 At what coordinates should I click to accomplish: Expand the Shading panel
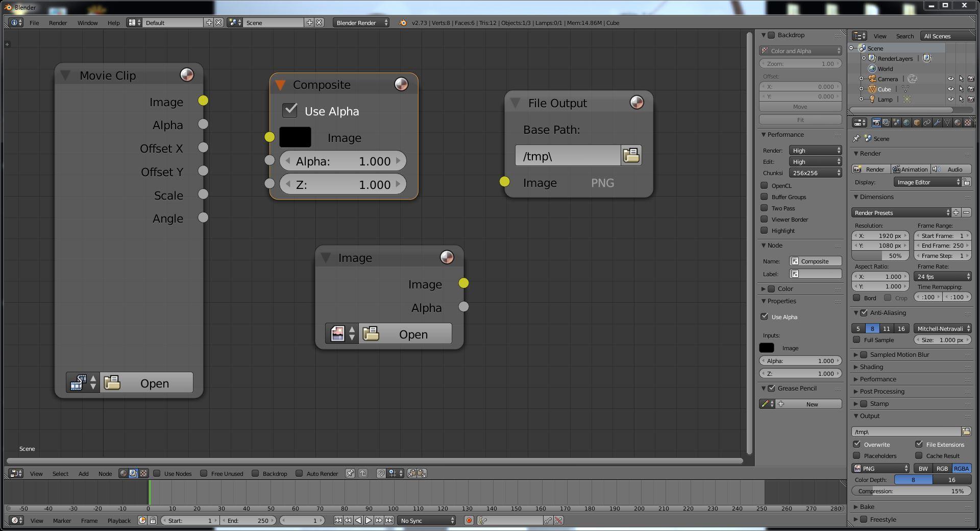click(x=871, y=367)
